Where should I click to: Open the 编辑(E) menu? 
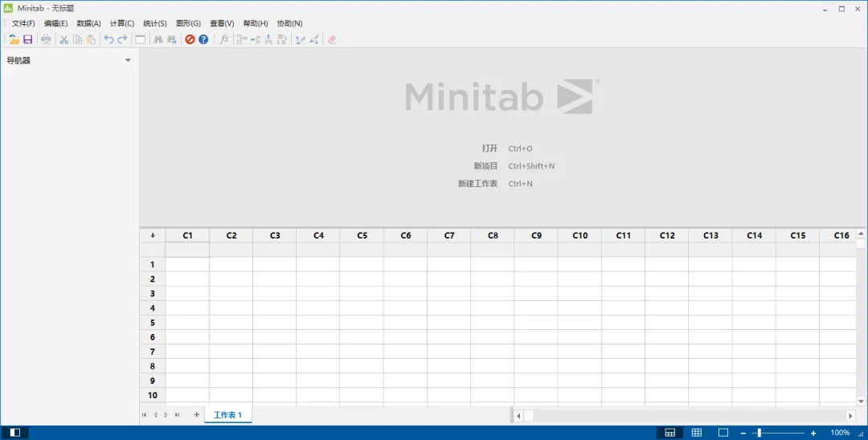point(56,23)
